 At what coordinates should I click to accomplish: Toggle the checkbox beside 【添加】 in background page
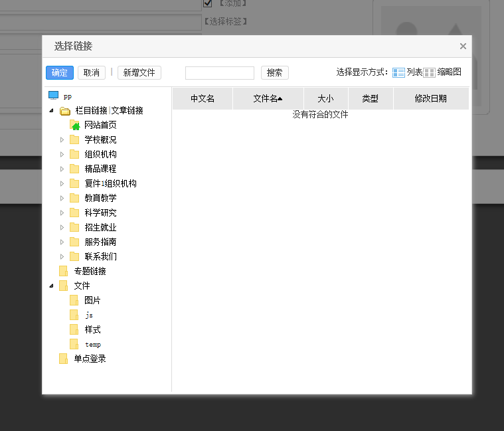[208, 3]
